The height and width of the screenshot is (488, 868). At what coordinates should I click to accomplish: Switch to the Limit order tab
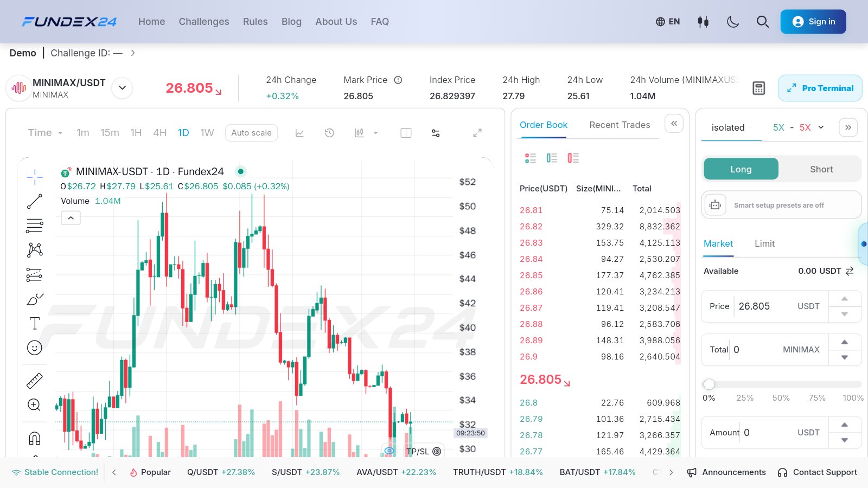tap(764, 243)
